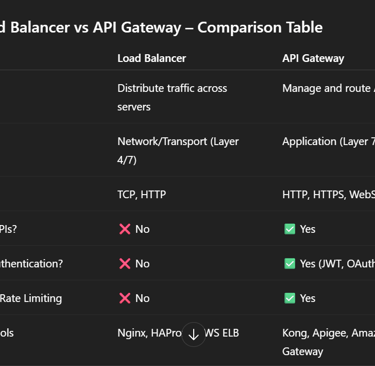Screen dimensions: 375x366
Task: Click the Nginx, HAProxy tools cell
Action: (x=178, y=333)
